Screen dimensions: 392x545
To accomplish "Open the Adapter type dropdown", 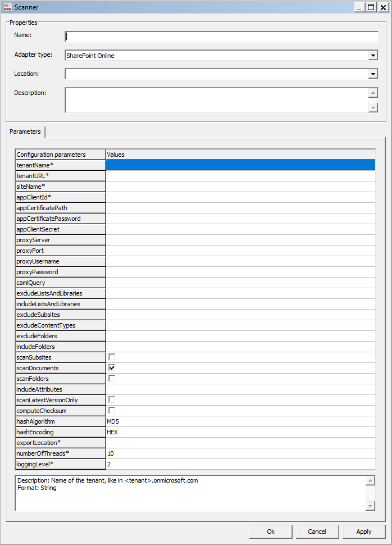I will 373,55.
